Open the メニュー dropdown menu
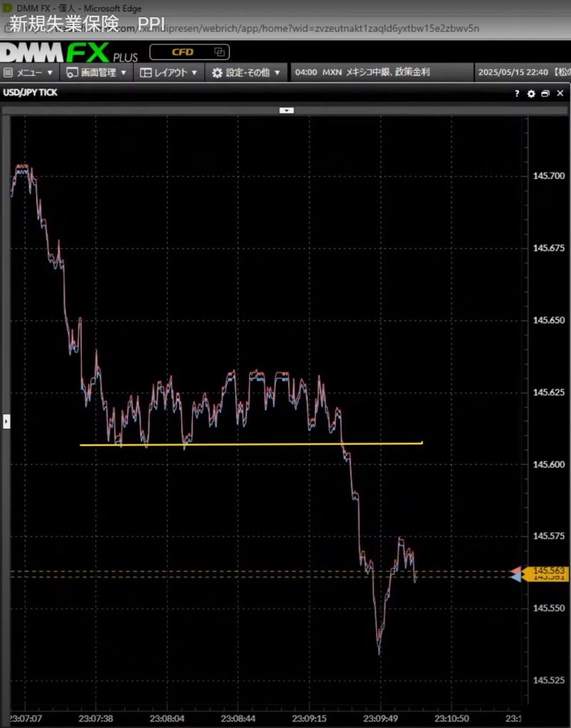The width and height of the screenshot is (571, 728). (28, 73)
